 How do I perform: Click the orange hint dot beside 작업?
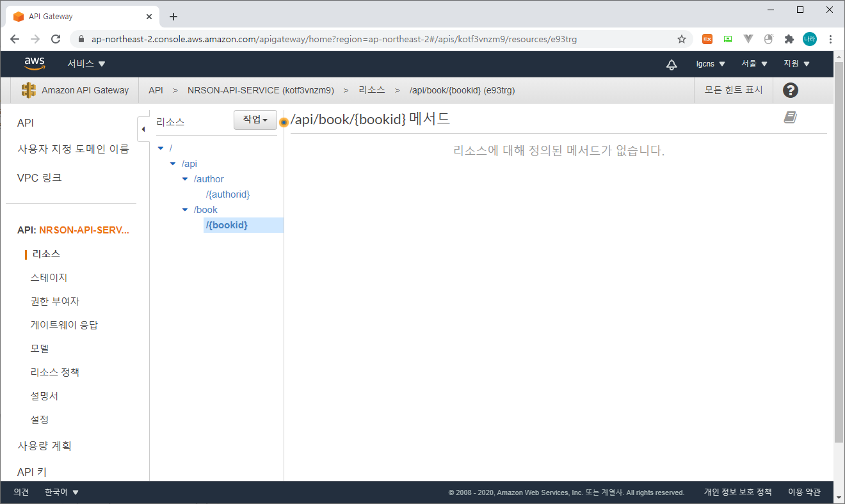284,122
